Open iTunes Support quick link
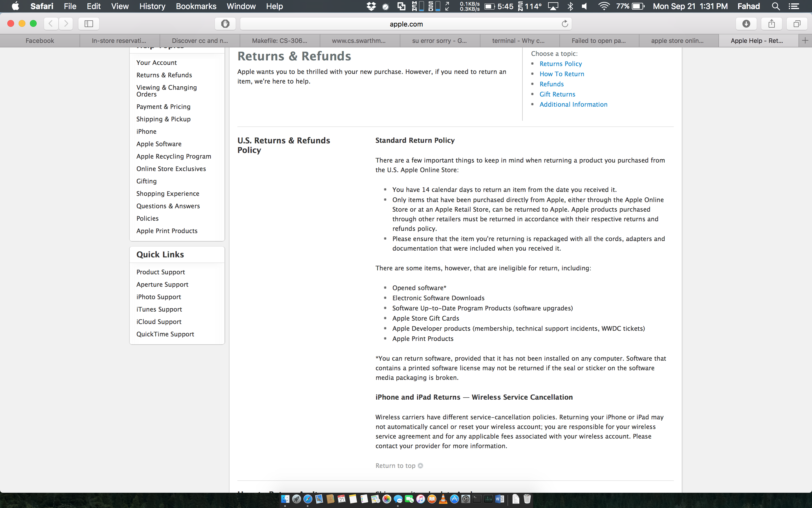Viewport: 812px width, 508px height. tap(159, 309)
